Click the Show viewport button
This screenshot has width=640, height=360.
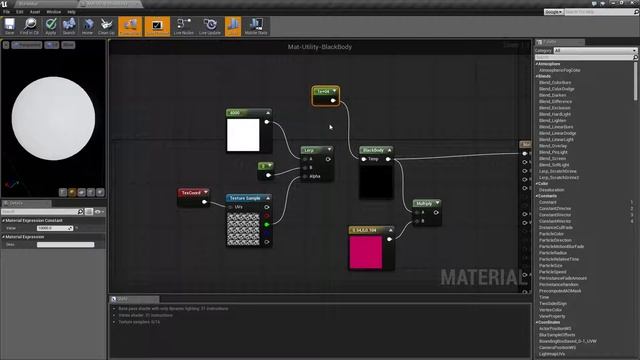(68, 45)
